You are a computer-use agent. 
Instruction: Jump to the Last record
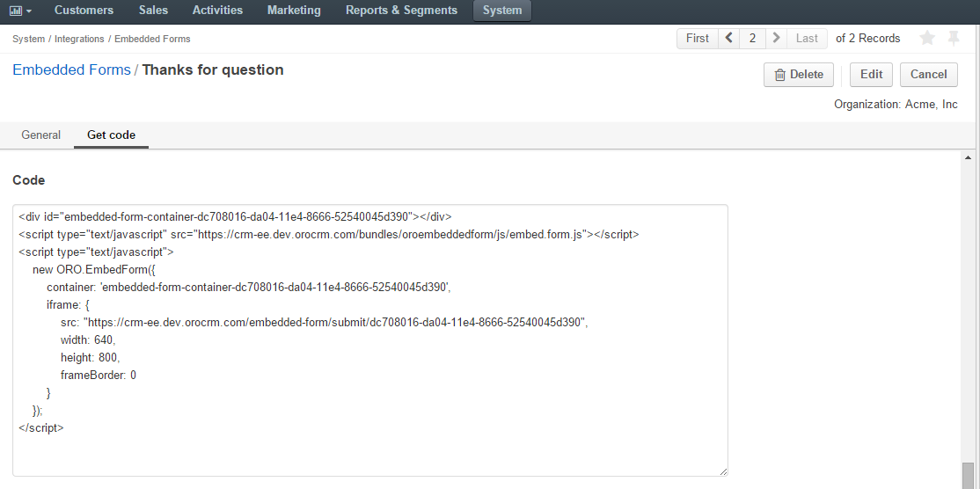pos(807,38)
